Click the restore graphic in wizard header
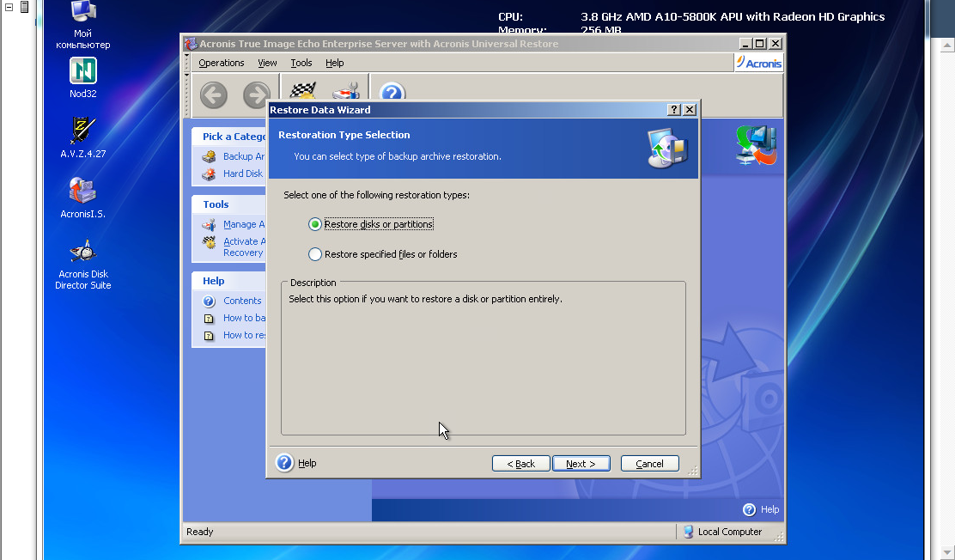The image size is (955, 560). coord(667,148)
